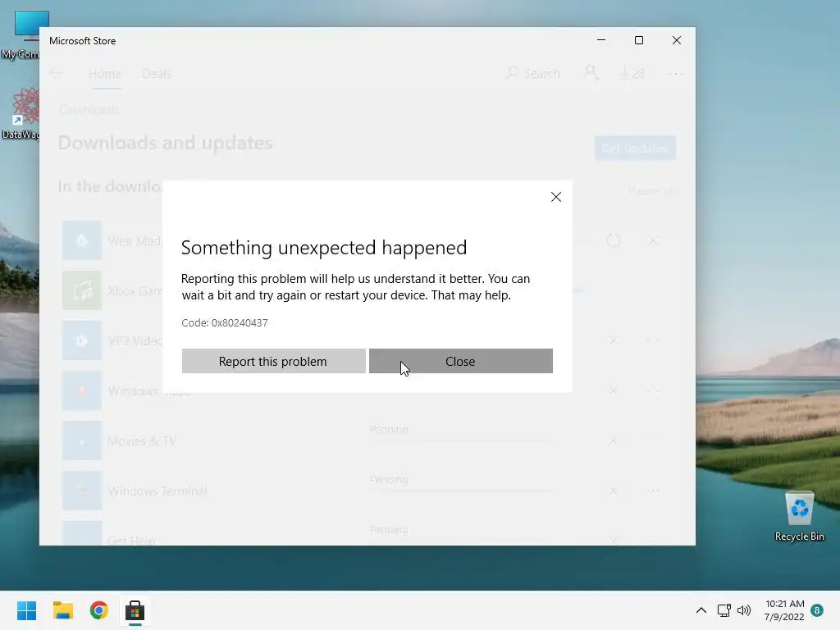Go back with the Store back arrow
The image size is (840, 630).
pos(56,73)
